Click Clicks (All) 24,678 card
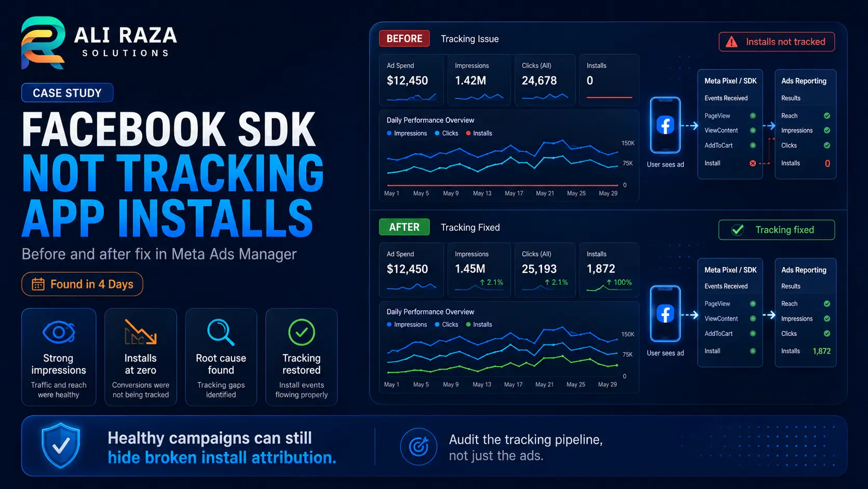This screenshot has height=489, width=868. coord(545,80)
